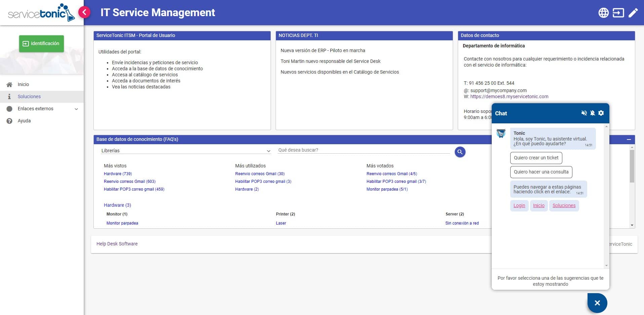Toggle chat notifications bell icon
Viewport: 644px width, 315px height.
593,113
